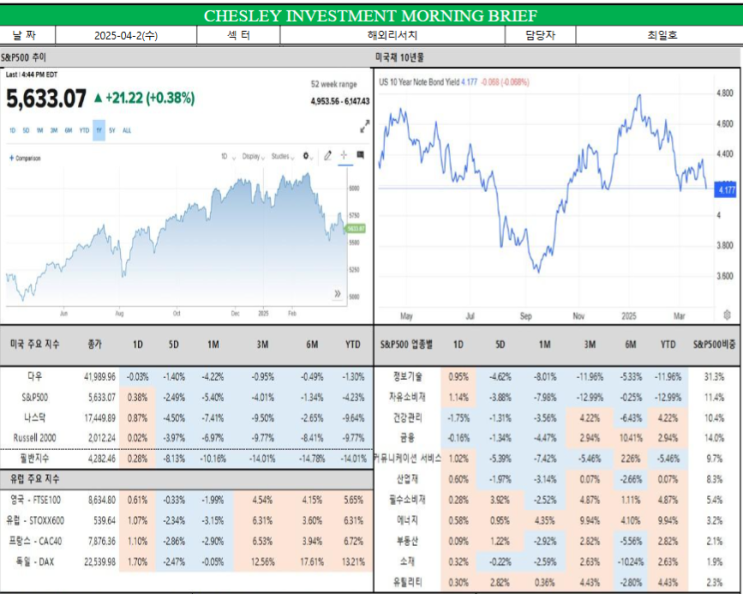
Task: Switch chart range to YTD
Action: pos(84,130)
